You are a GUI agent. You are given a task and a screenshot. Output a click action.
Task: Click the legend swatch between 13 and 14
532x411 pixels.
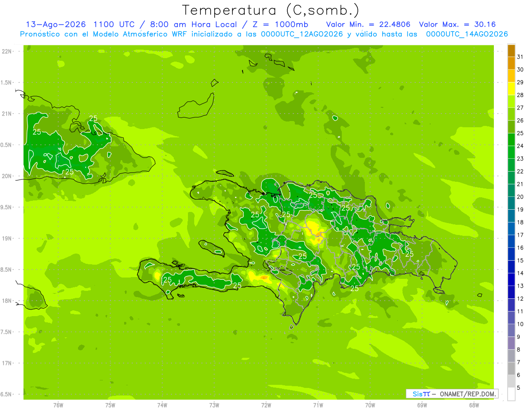[x=511, y=280]
